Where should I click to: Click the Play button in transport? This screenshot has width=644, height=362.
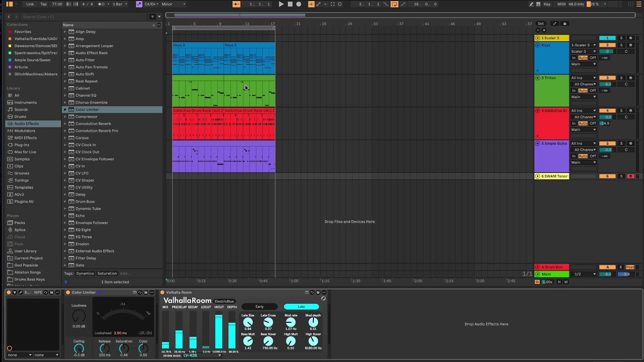tap(281, 4)
